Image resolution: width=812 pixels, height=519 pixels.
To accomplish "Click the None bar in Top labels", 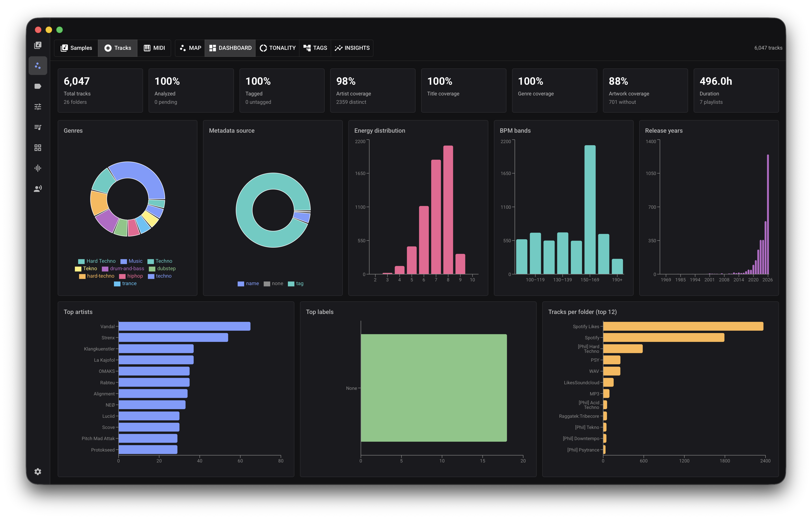I will click(434, 388).
